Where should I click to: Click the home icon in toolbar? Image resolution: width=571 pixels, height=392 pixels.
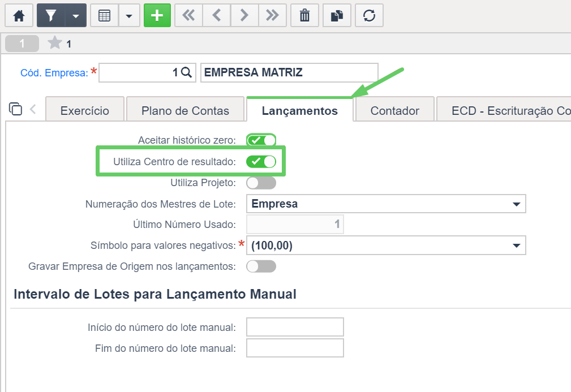pyautogui.click(x=19, y=16)
